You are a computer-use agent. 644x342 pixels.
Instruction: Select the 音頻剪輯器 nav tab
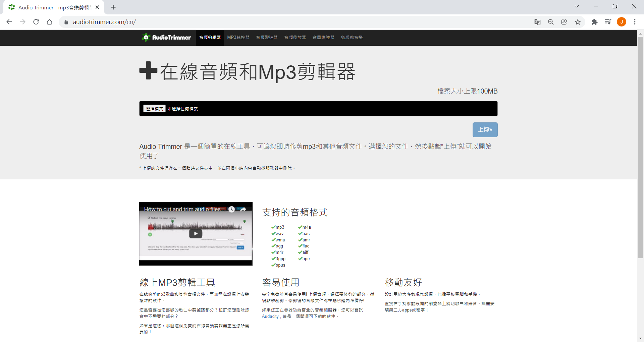click(210, 38)
